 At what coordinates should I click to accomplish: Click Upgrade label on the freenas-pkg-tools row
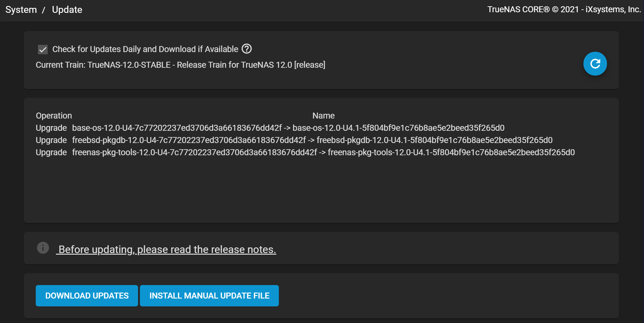[51, 152]
